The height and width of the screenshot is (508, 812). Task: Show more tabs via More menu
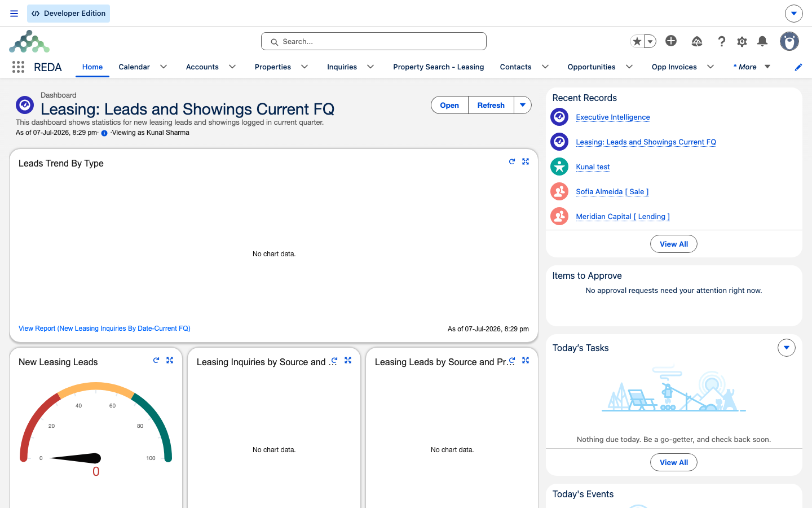tap(752, 67)
